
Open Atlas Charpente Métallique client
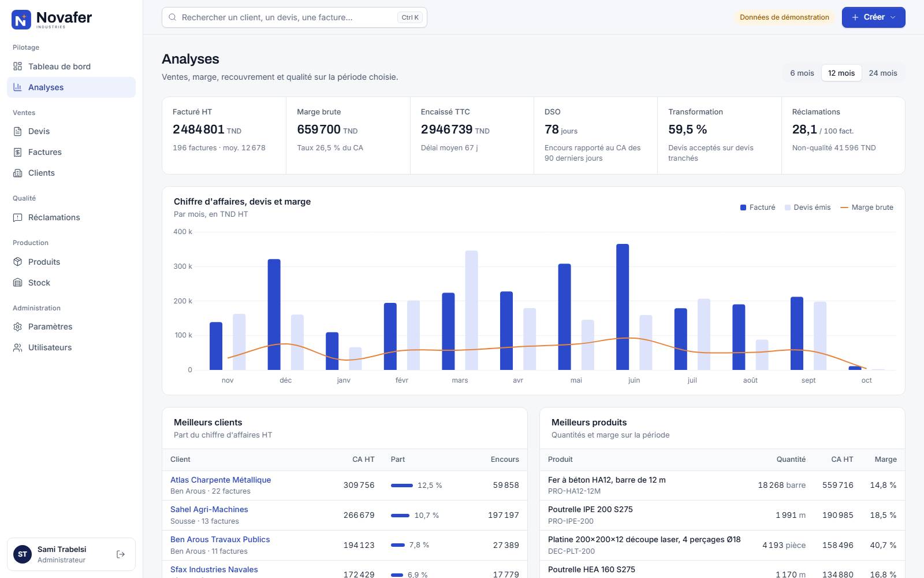221,480
